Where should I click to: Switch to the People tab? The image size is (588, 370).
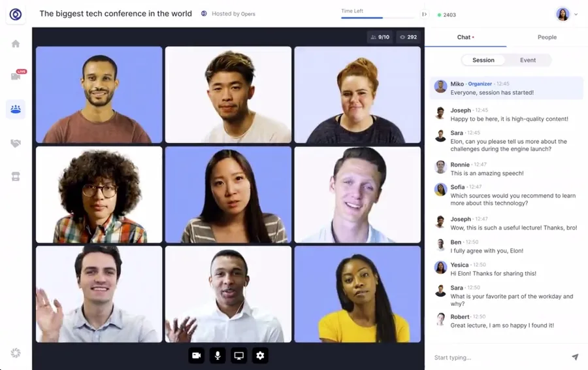point(547,37)
